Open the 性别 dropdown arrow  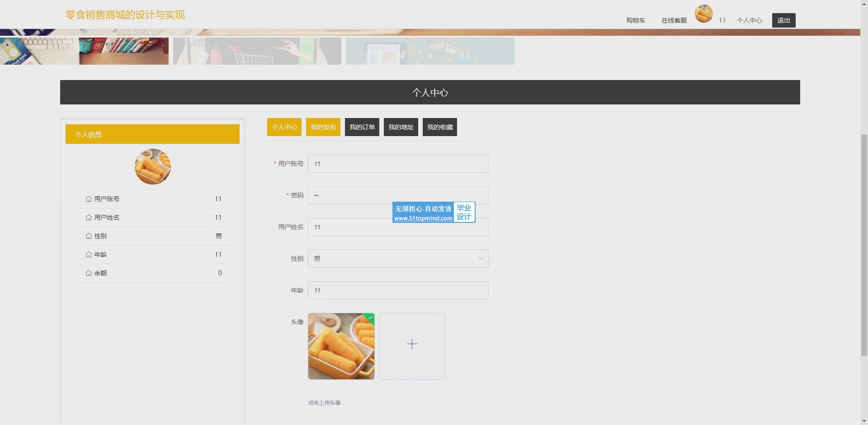click(x=481, y=259)
